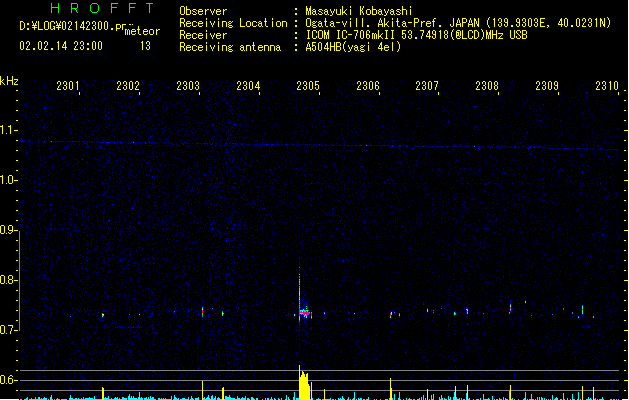Click the date stamp 02.02.14 23:00
The width and height of the screenshot is (629, 400).
point(61,46)
